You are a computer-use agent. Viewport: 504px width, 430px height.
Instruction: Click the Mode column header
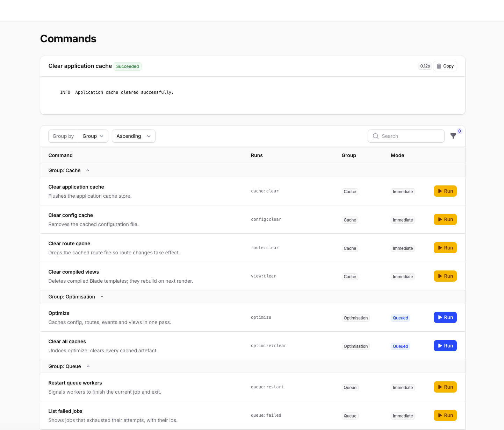coord(397,155)
